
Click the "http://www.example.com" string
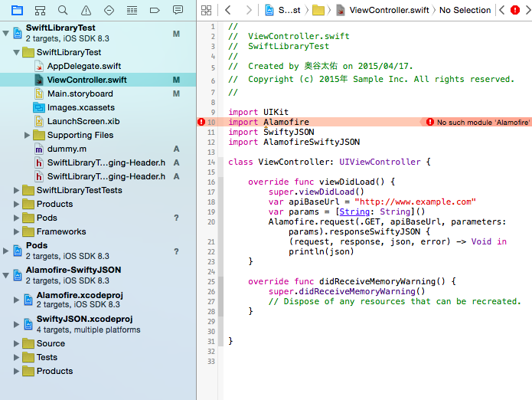(415, 202)
